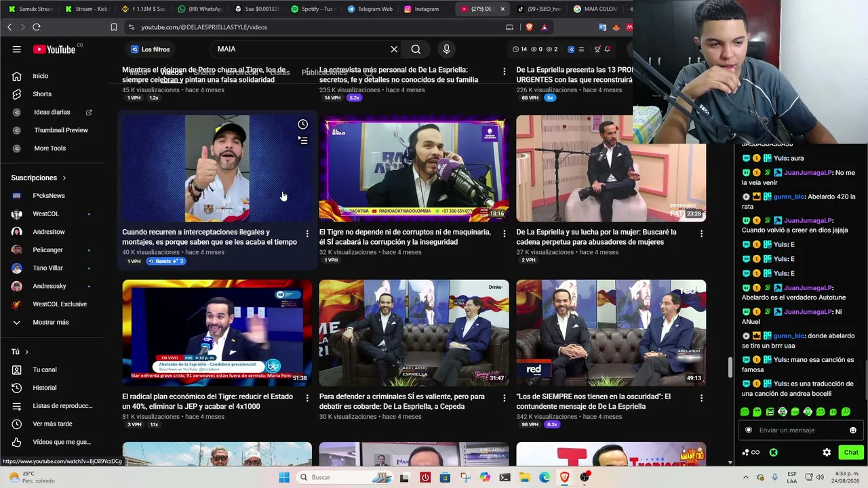868x488 pixels.
Task: Play the 51:38 'En Vivo' news thumbnail
Action: [x=217, y=333]
